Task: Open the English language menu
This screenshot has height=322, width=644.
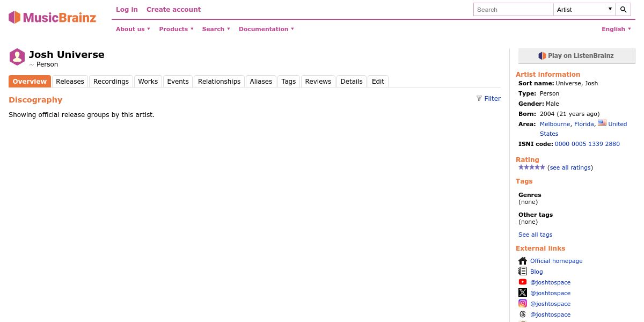Action: point(616,29)
